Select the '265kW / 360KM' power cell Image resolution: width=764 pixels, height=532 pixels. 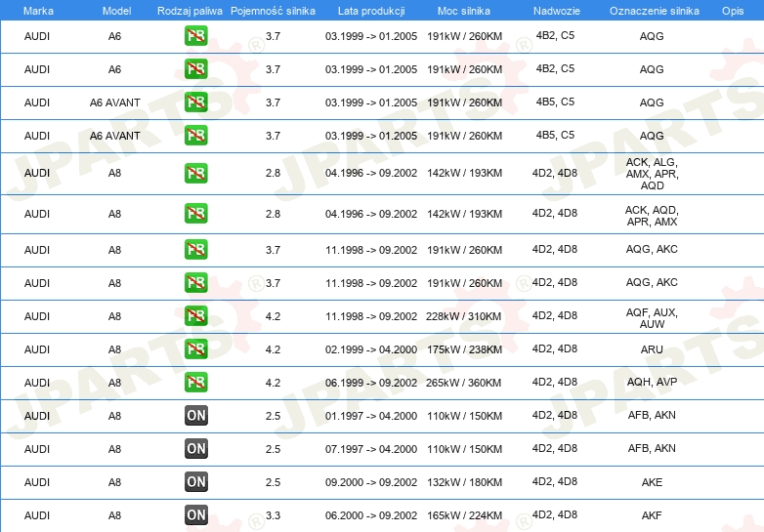[463, 383]
